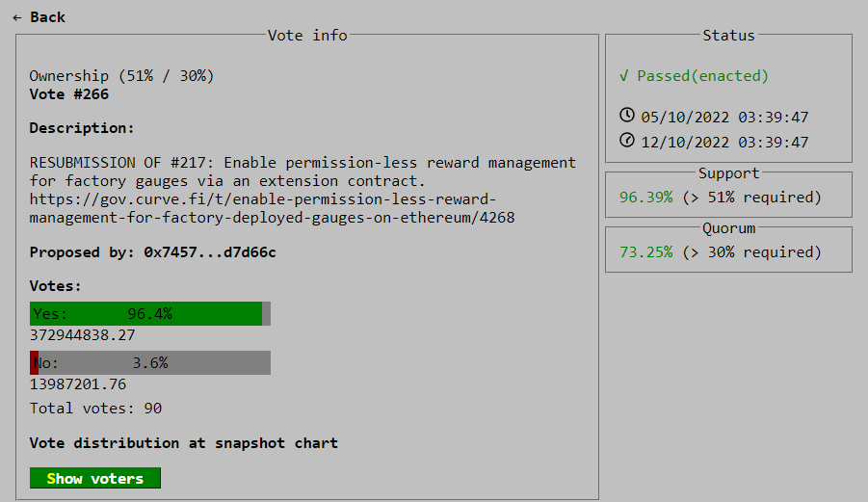Click the No vote bar

(150, 363)
